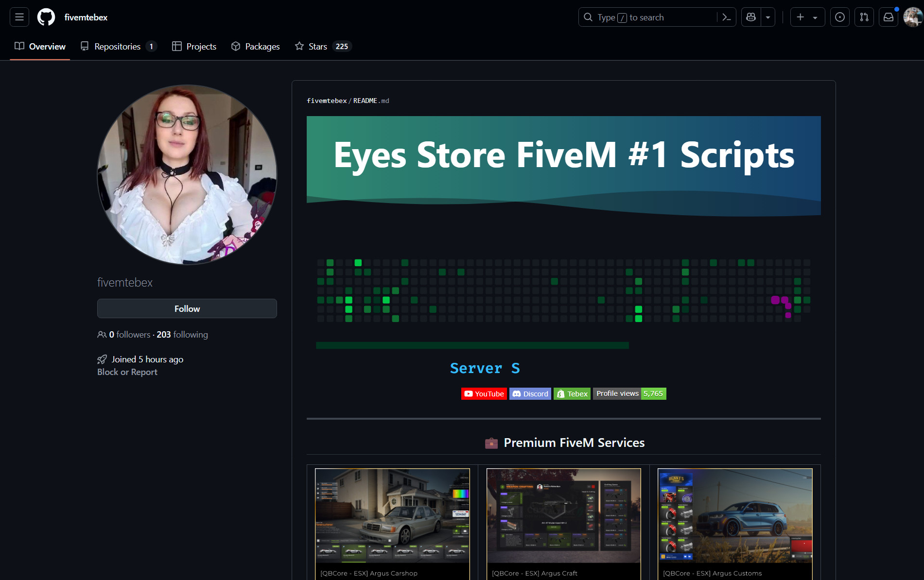Click the briefcase emoji icon
Screen dimensions: 924x580
(x=491, y=443)
